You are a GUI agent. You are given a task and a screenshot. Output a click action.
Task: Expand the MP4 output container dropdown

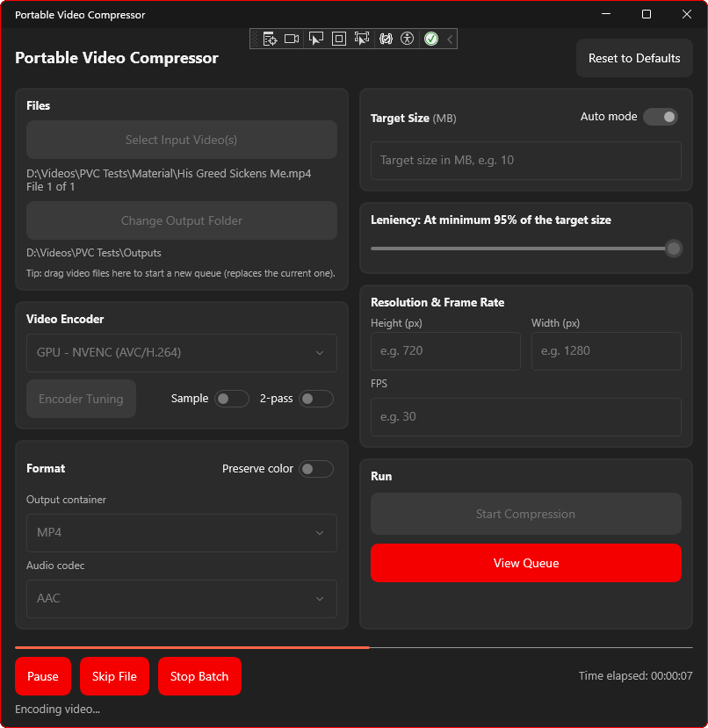(x=182, y=533)
